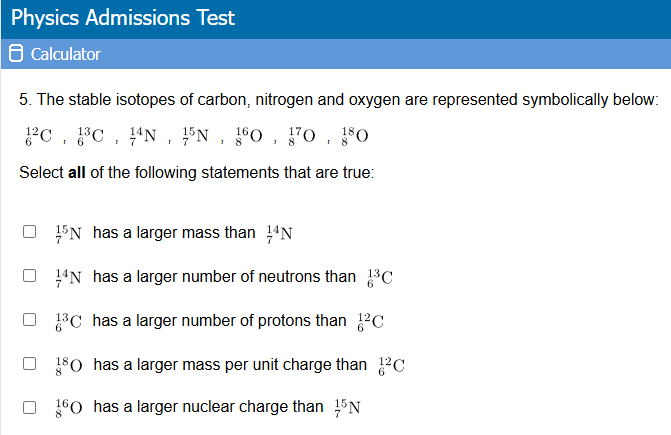Image resolution: width=671 pixels, height=435 pixels.
Task: Click the oxygen-17 symbol in the isotope list
Action: (302, 136)
